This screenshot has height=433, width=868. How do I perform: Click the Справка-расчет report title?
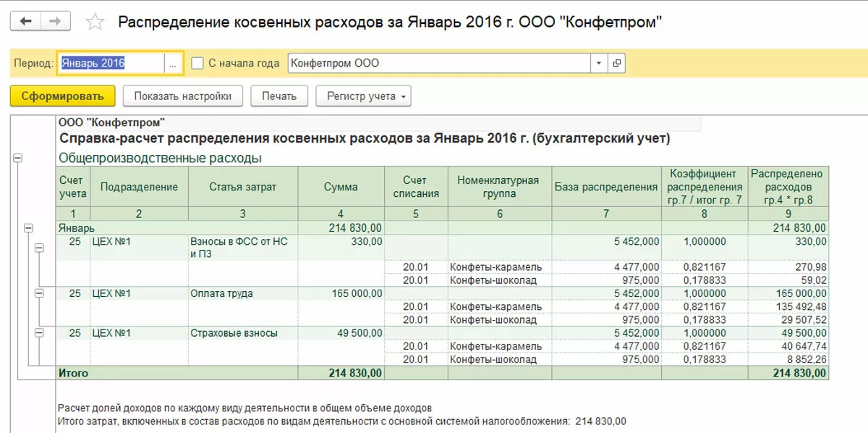(365, 138)
